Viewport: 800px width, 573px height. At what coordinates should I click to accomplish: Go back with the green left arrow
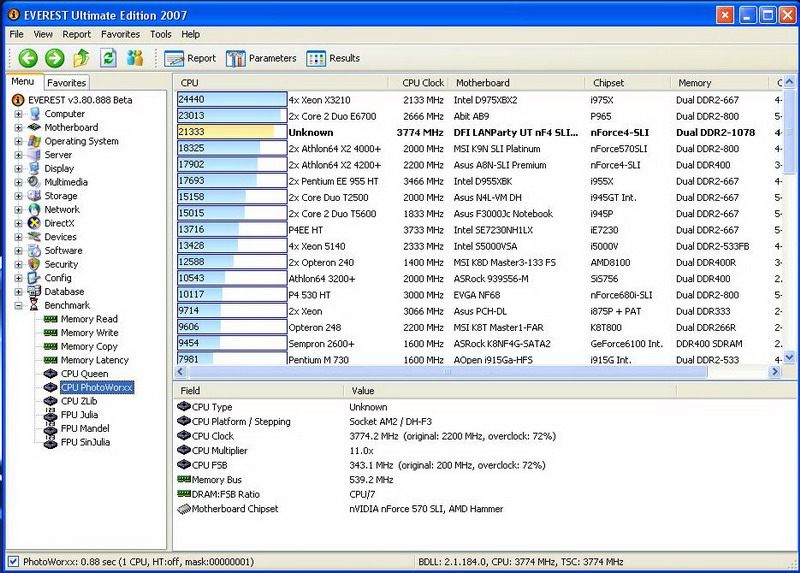[x=28, y=58]
